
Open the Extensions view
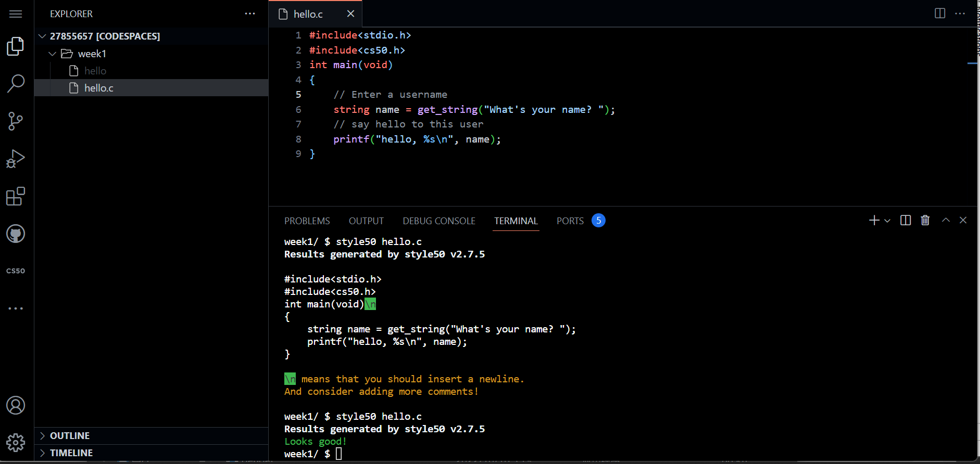pos(16,197)
